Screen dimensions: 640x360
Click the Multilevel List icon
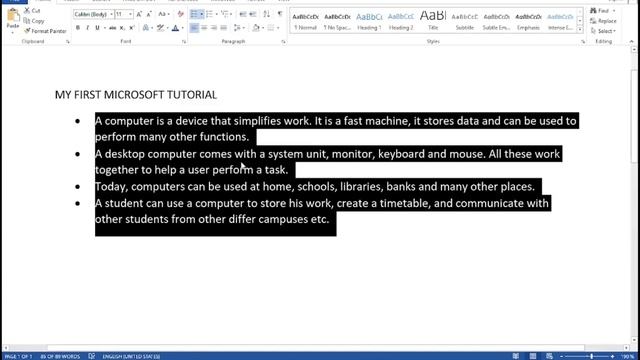[x=225, y=14]
